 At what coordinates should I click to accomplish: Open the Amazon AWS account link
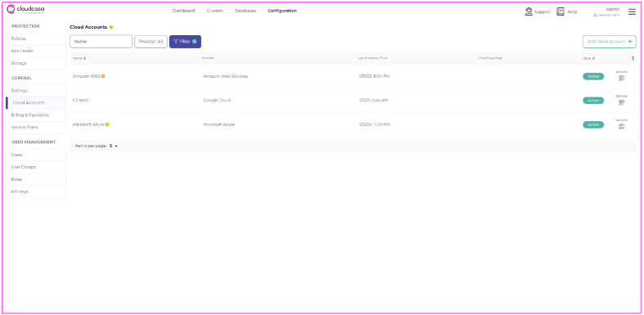(87, 76)
